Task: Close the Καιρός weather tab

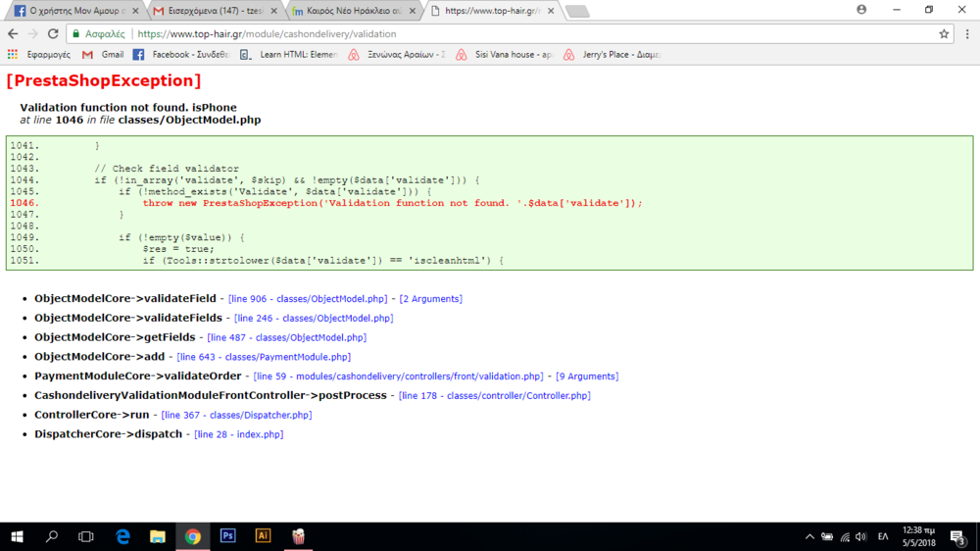Action: tap(412, 11)
